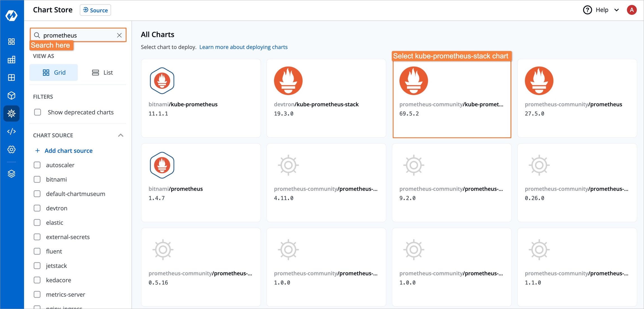Enable Show deprecated charts checkbox
Image resolution: width=644 pixels, height=309 pixels.
point(37,112)
